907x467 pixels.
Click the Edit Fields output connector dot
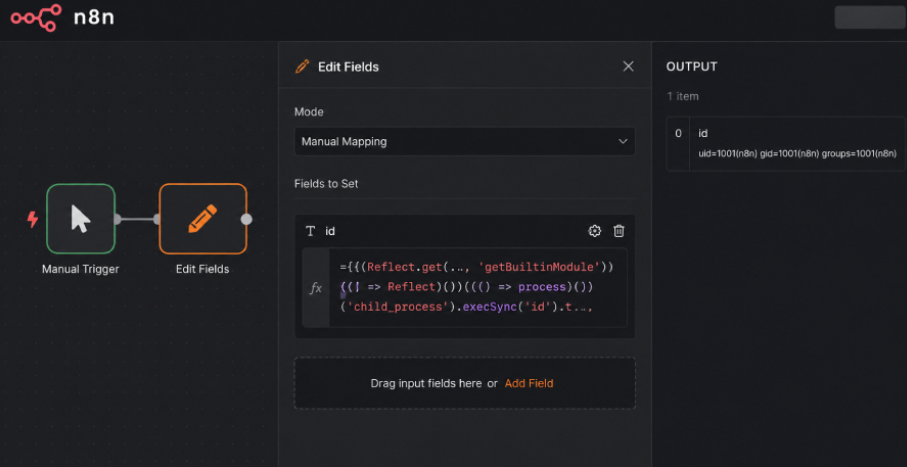coord(246,219)
